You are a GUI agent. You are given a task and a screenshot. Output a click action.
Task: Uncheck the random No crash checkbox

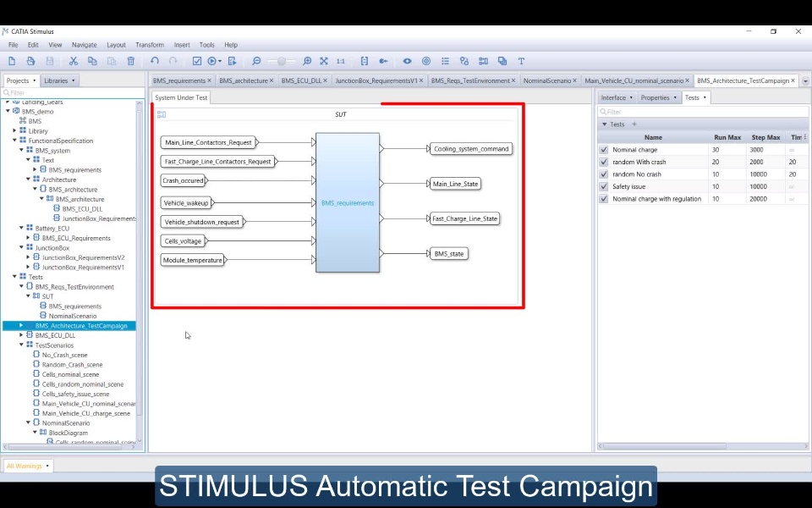tap(604, 174)
